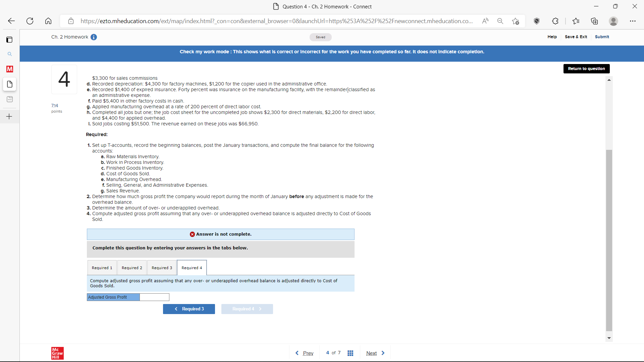This screenshot has height=362, width=644.
Task: Open browser extensions puzzle icon
Action: pyautogui.click(x=555, y=21)
